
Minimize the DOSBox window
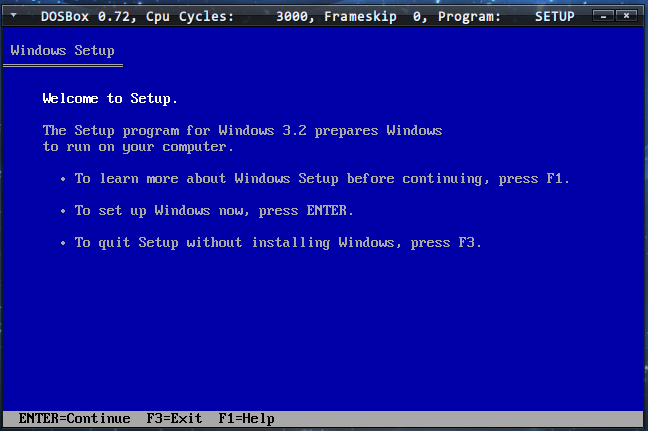[603, 16]
